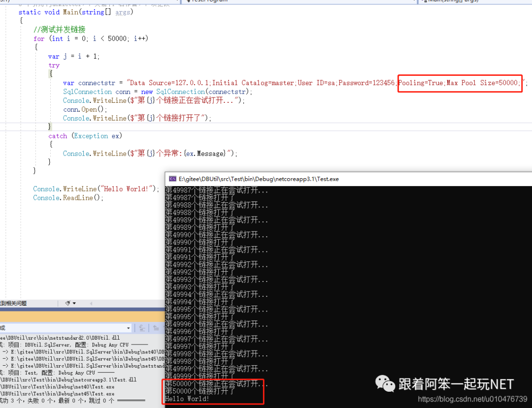Click the Test.exe console title bar path

[259, 179]
